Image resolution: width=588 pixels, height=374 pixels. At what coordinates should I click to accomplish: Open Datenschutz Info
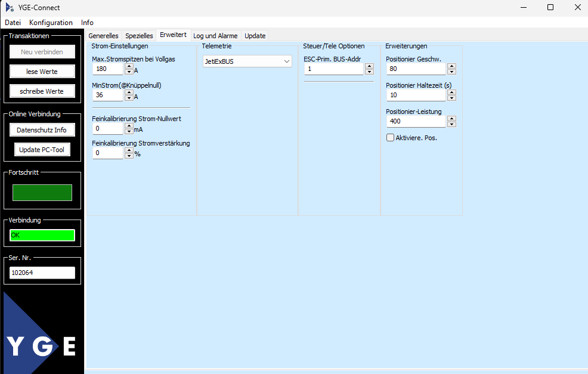tap(42, 130)
